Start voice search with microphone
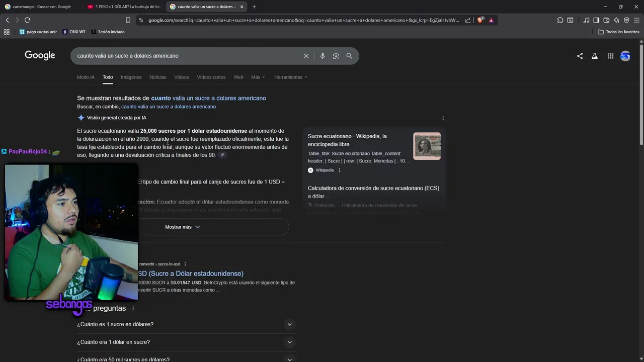Screen dimensions: 644x362 click(323, 56)
